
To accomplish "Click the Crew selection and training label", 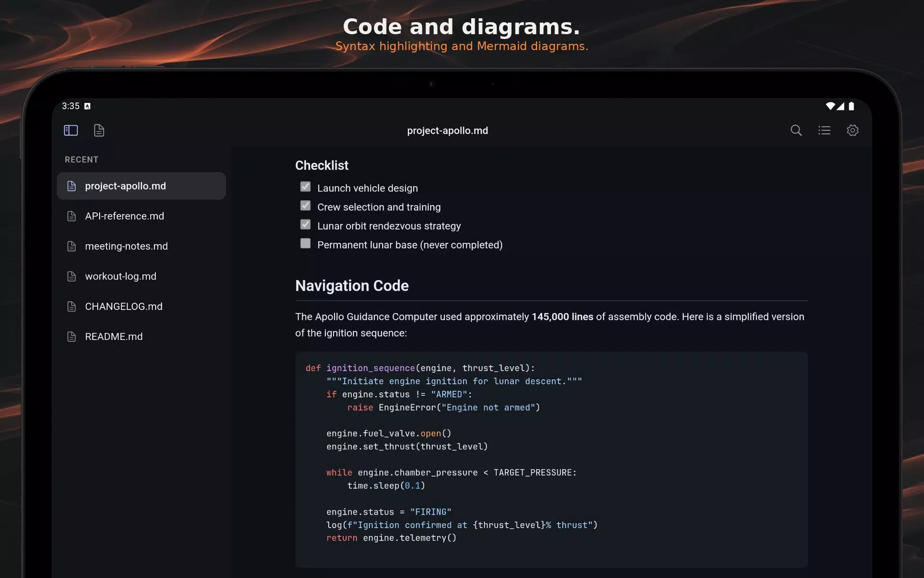I will [x=379, y=207].
